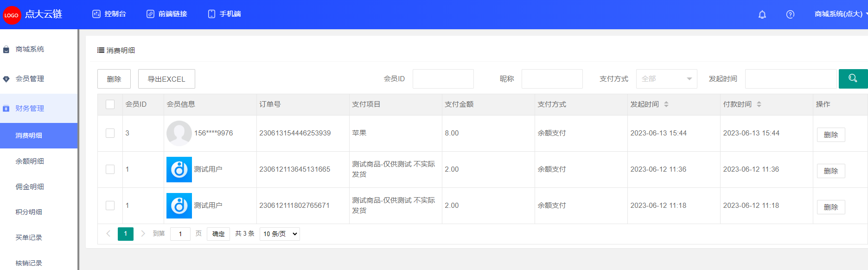Check the row for order 230613154446253939
868x270 pixels.
click(110, 133)
